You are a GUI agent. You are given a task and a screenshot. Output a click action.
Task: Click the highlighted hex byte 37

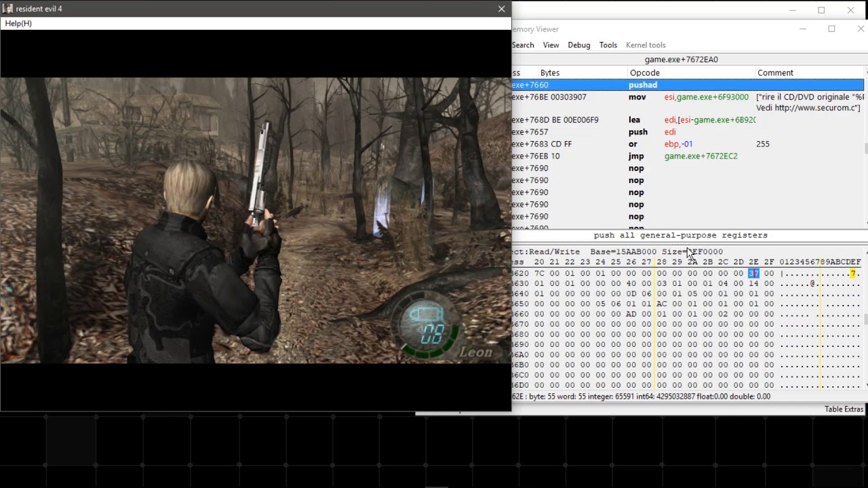[x=753, y=274]
